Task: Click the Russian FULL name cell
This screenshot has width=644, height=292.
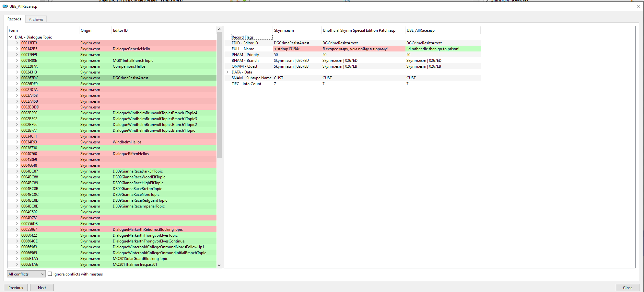Action: 363,49
